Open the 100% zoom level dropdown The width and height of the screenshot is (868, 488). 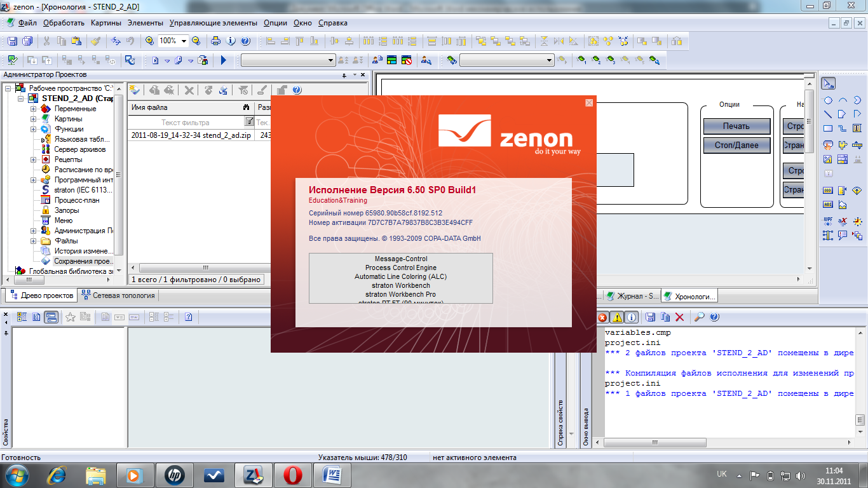pos(184,41)
